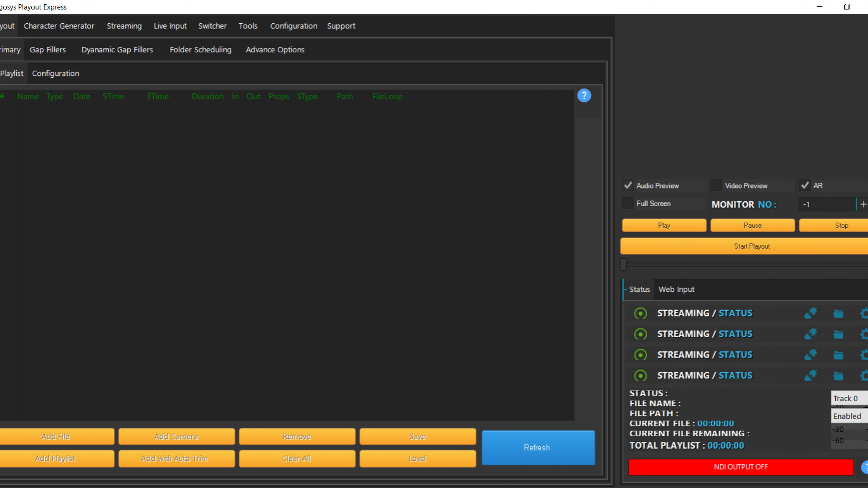Click the playback seek slider handle

623,264
